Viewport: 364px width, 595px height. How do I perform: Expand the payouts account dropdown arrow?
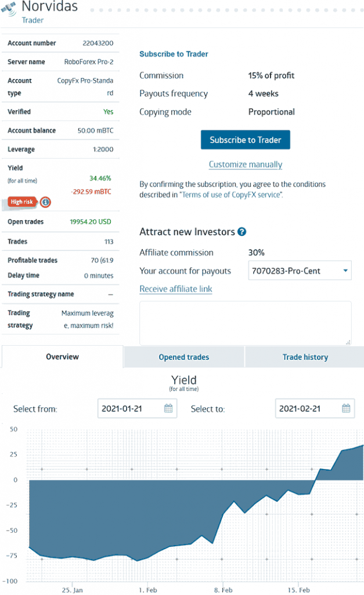(x=345, y=271)
